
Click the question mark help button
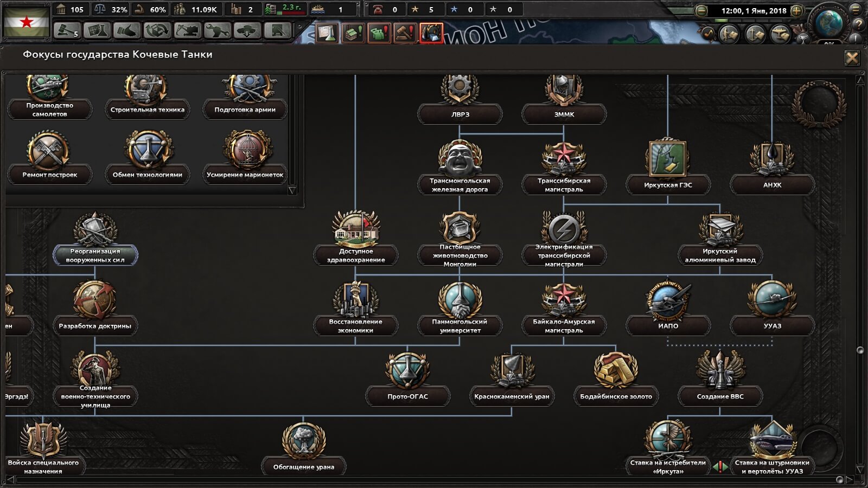tap(858, 24)
